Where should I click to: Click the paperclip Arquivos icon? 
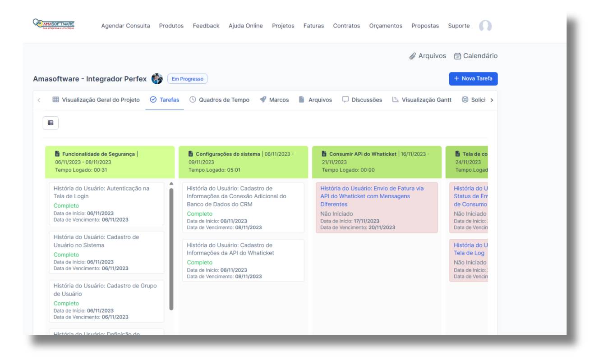(x=412, y=56)
